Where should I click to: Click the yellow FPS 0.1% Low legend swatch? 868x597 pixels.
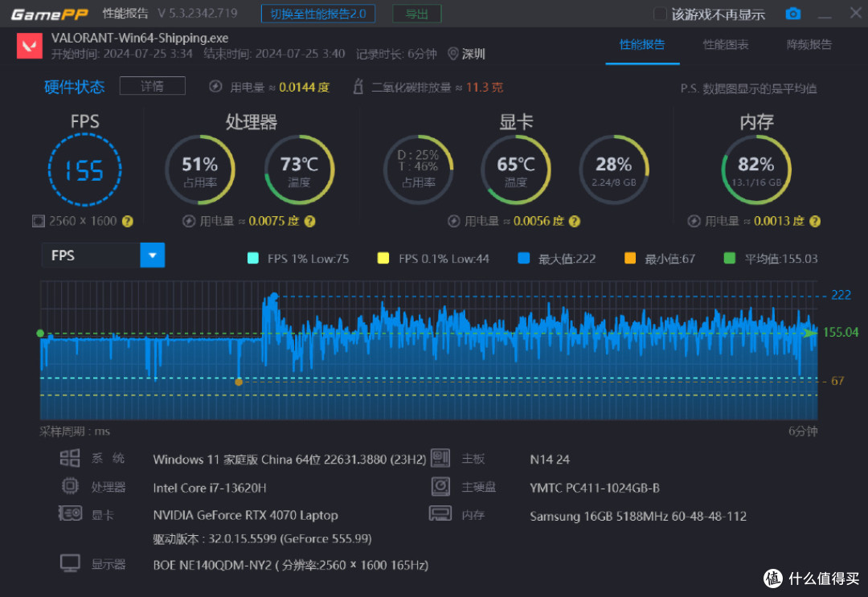pyautogui.click(x=383, y=259)
